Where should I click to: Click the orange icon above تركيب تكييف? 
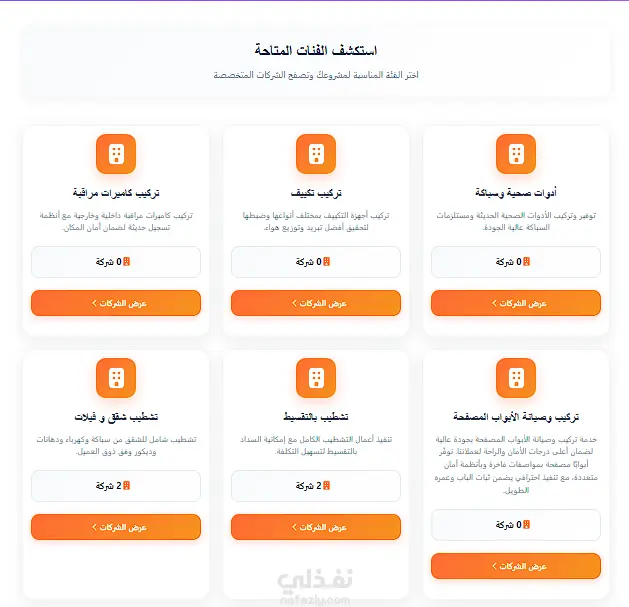pyautogui.click(x=316, y=154)
